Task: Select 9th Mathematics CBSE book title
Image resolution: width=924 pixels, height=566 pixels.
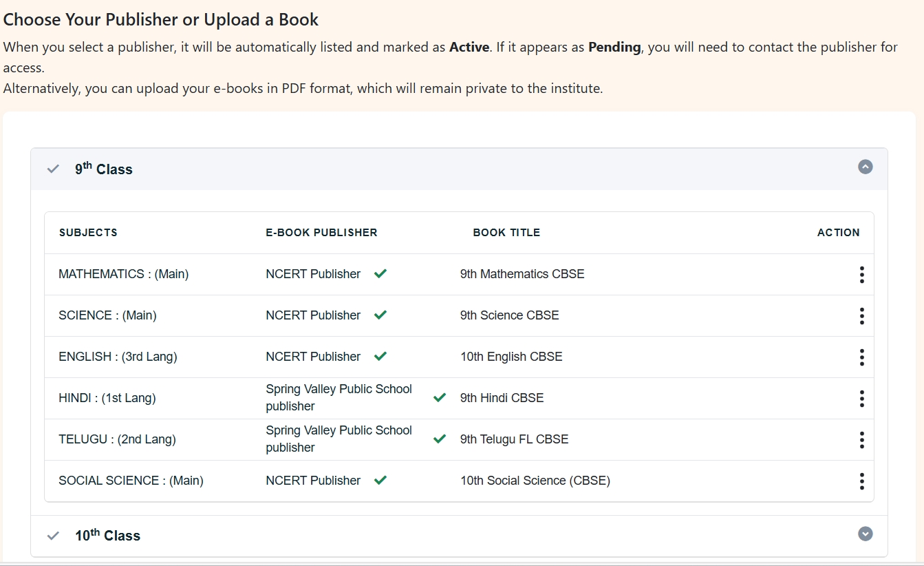Action: point(522,274)
